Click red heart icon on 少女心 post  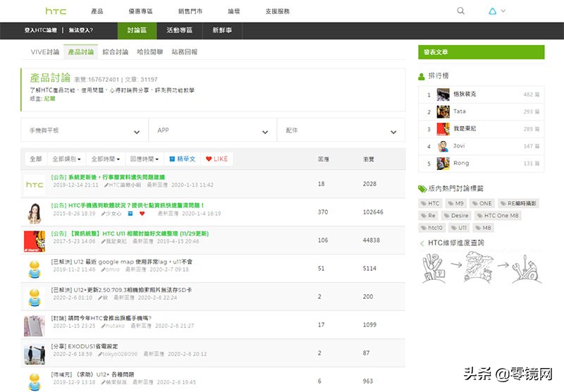coord(142,214)
